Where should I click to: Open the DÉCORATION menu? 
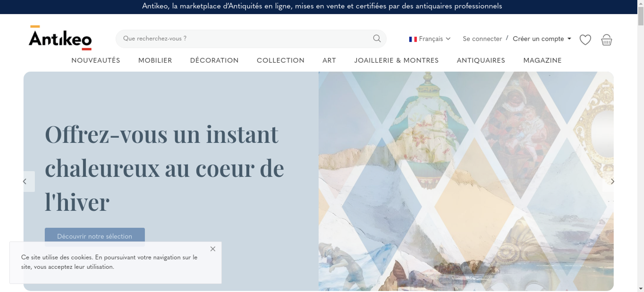pyautogui.click(x=214, y=60)
